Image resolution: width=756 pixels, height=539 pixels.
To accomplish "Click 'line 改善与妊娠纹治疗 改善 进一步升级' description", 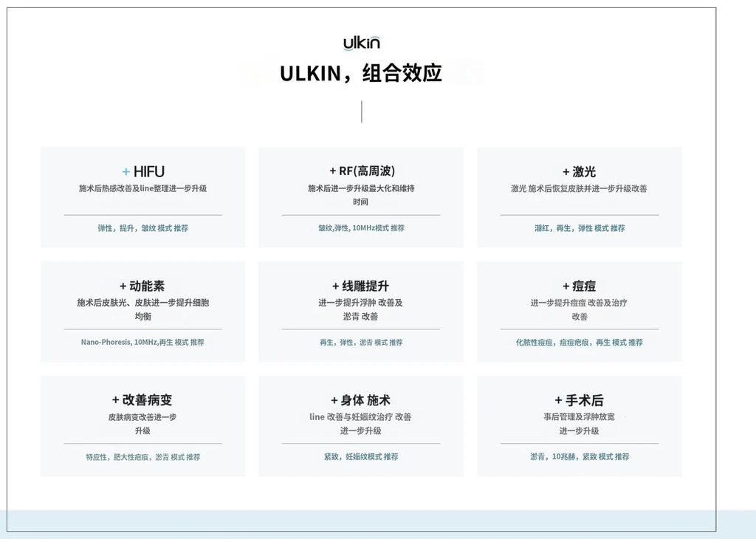I will [x=360, y=424].
